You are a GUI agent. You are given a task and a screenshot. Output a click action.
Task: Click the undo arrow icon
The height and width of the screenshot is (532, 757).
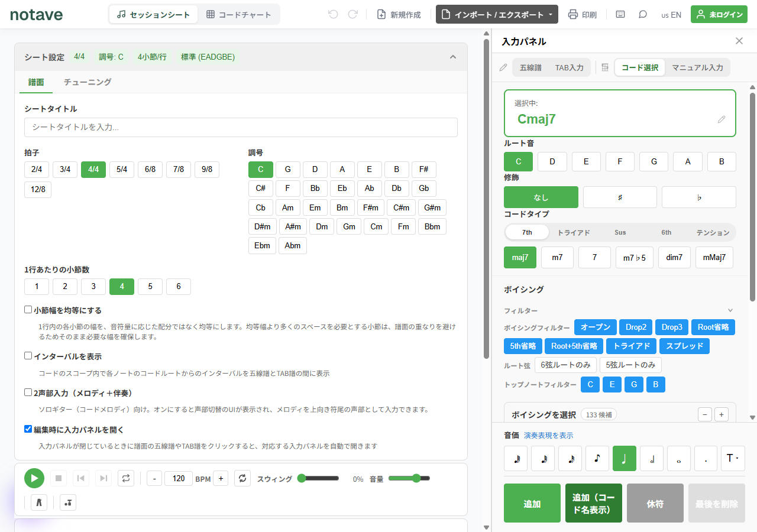[333, 14]
